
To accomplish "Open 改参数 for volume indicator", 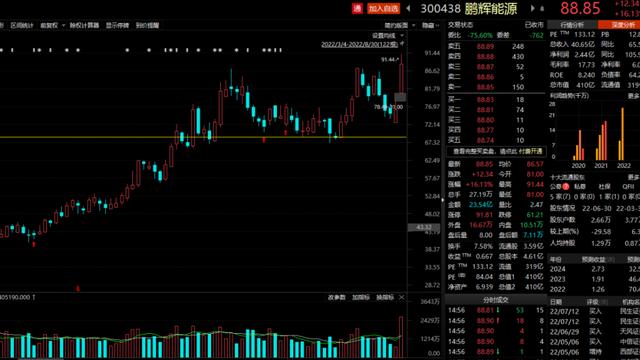I will point(337,297).
